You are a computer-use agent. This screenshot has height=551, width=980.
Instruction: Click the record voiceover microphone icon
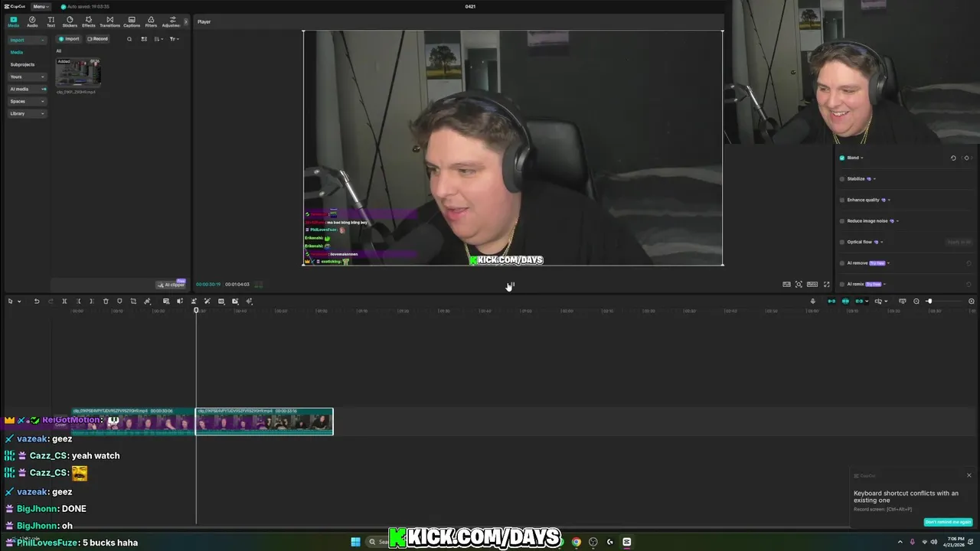click(x=813, y=302)
